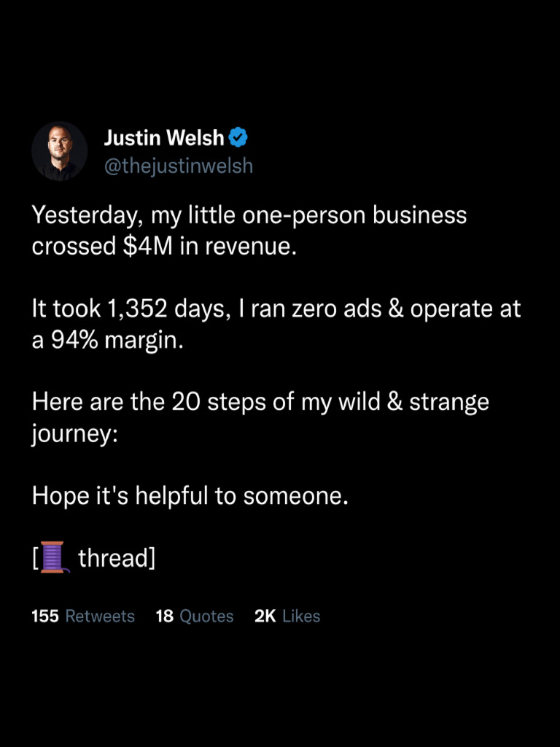Click the word "thread]" beside the spool
Viewport: 560px width, 747px height.
tap(117, 558)
